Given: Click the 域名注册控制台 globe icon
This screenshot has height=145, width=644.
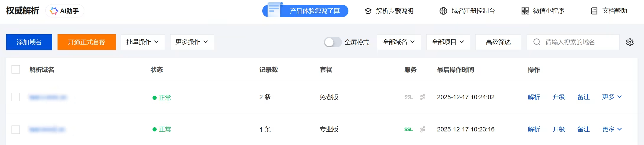Looking at the screenshot, I should [x=443, y=11].
